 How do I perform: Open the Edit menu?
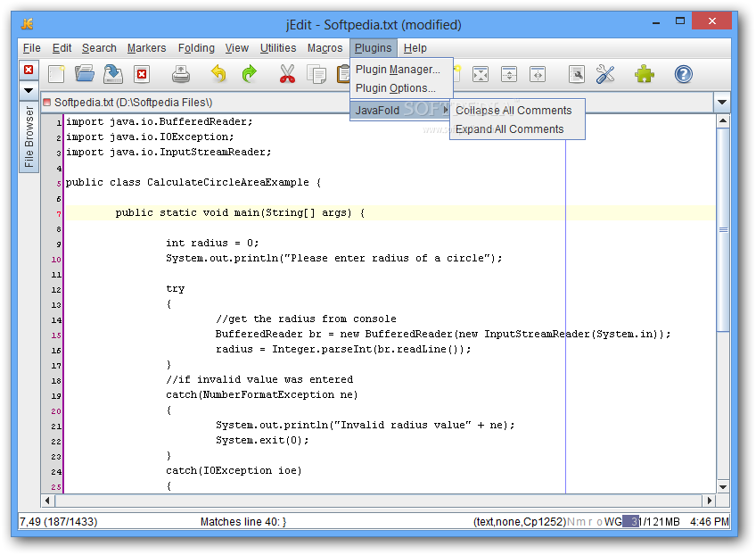[62, 48]
